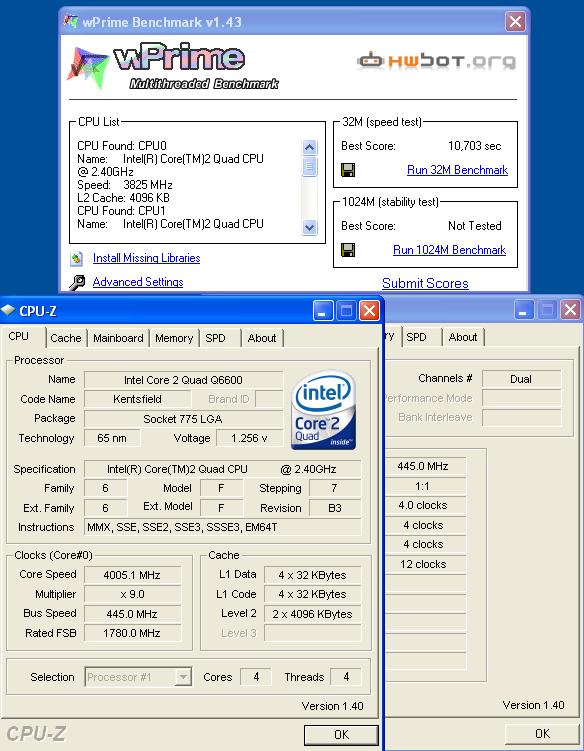Click the 1024M benchmark save floppy icon

pyautogui.click(x=348, y=250)
